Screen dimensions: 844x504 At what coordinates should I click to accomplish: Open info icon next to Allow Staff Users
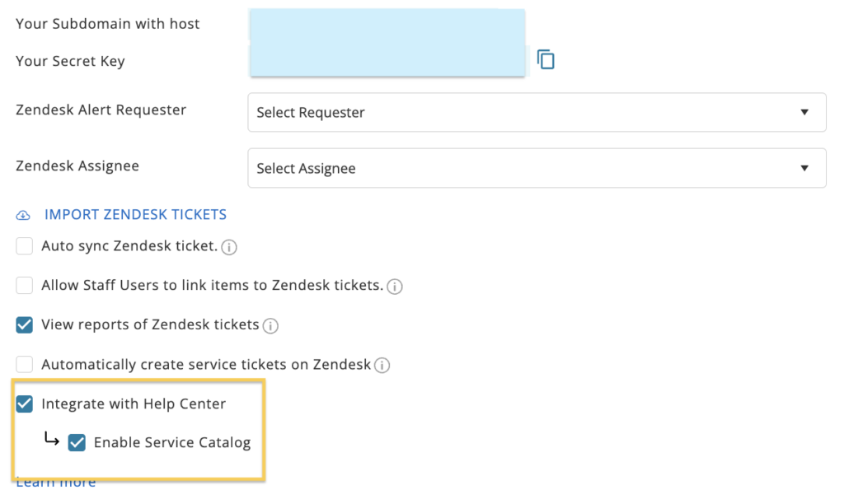[x=395, y=287]
